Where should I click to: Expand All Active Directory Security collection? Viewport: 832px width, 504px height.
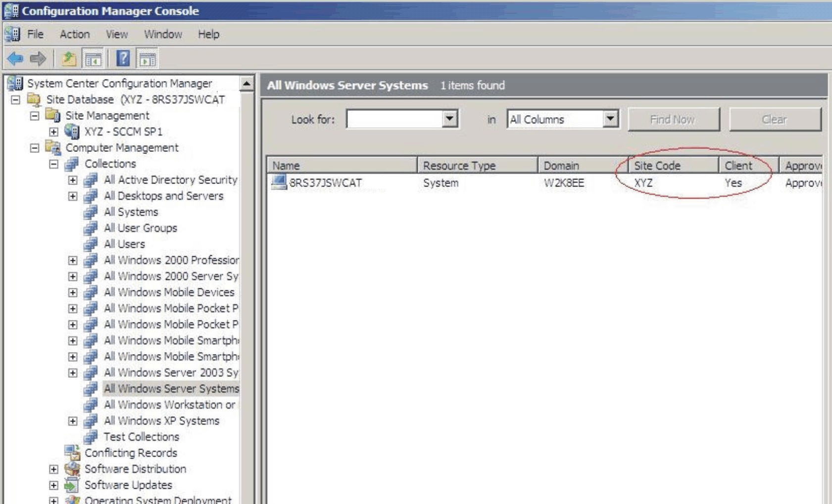click(73, 180)
